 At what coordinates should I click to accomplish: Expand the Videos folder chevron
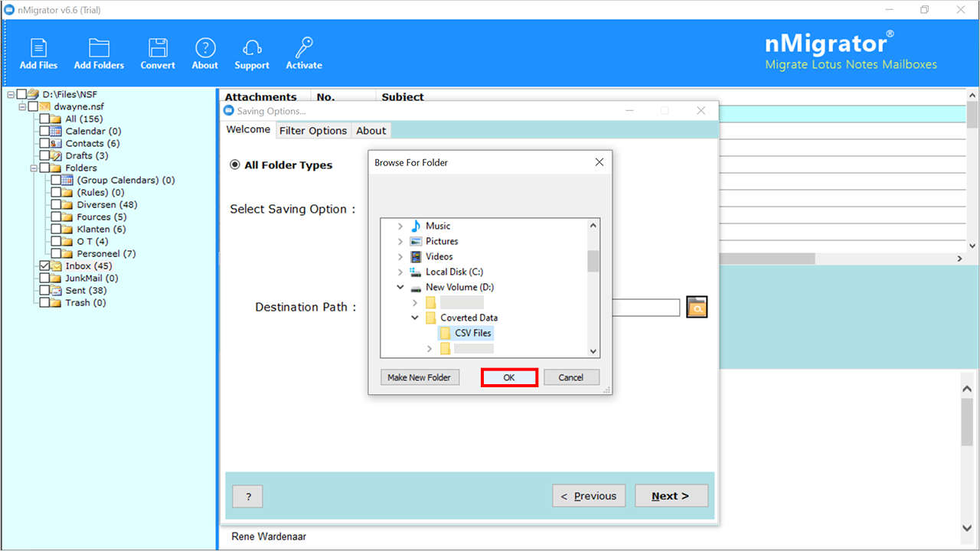pos(400,256)
